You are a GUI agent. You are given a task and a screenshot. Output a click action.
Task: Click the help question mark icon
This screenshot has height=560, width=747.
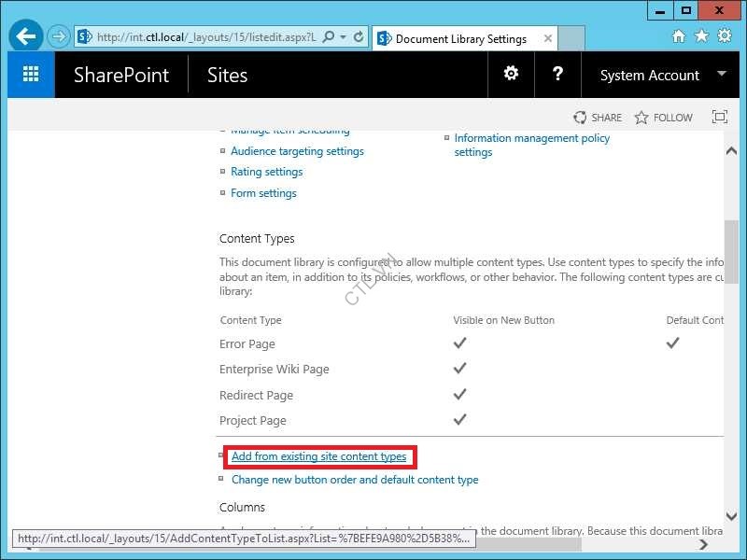click(x=557, y=74)
